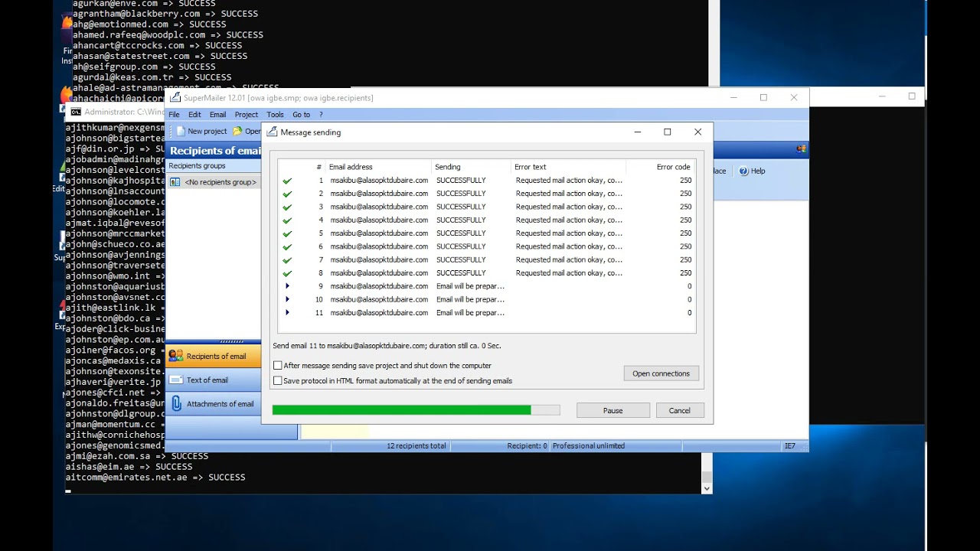Viewport: 980px width, 551px height.
Task: Click the Administrator command prompt window icon
Action: coord(76,112)
